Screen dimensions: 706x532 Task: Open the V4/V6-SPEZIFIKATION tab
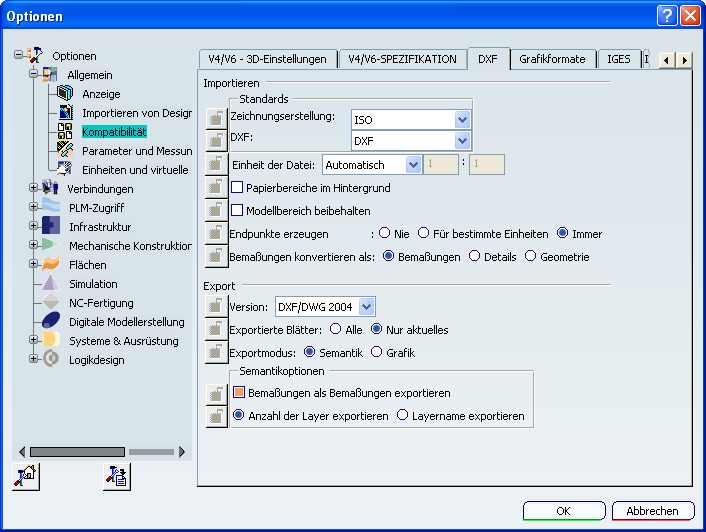[402, 59]
